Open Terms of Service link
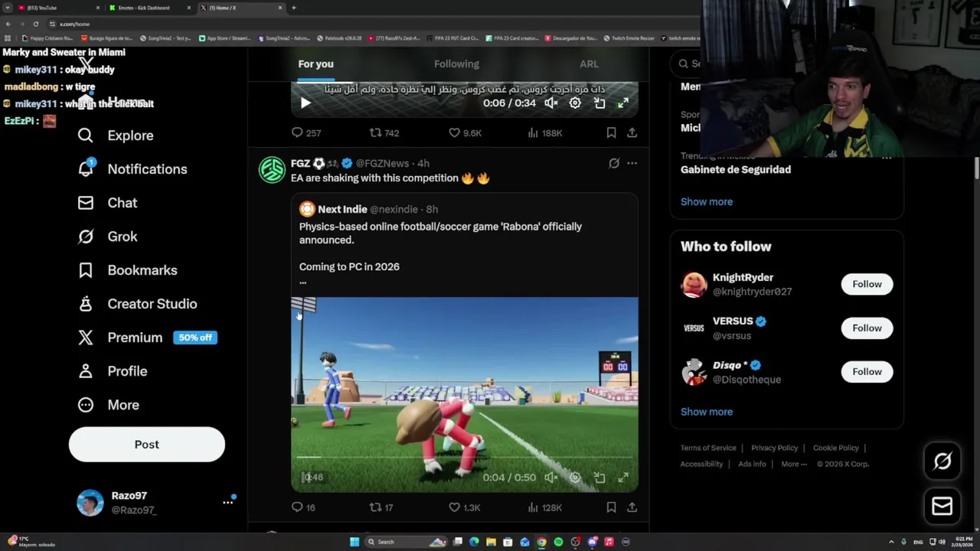Image resolution: width=980 pixels, height=551 pixels. pyautogui.click(x=708, y=448)
